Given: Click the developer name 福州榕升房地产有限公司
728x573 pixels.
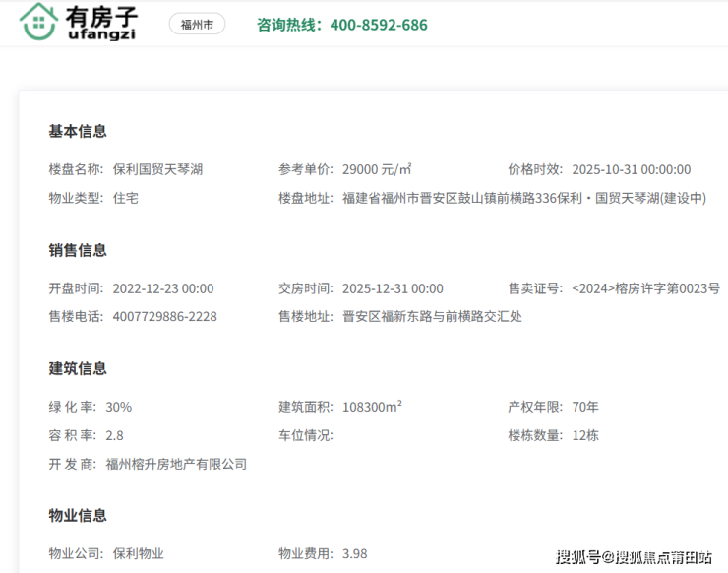Looking at the screenshot, I should coord(176,464).
